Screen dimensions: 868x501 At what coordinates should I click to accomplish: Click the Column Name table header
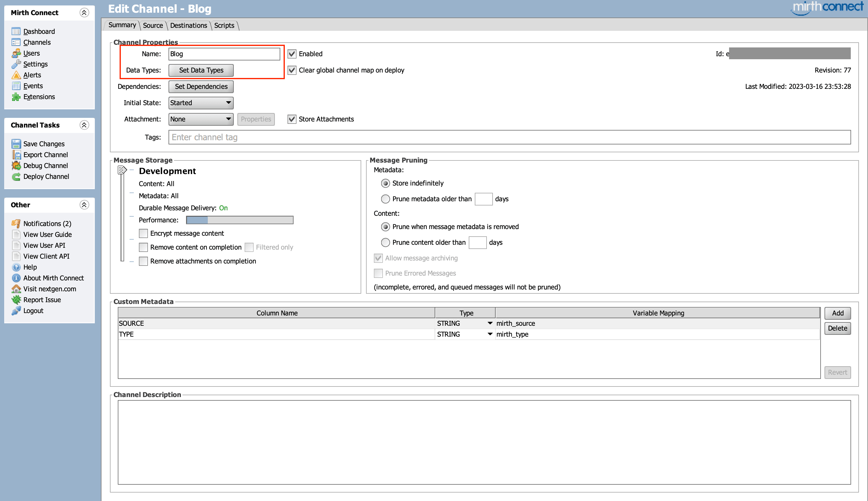pos(276,313)
